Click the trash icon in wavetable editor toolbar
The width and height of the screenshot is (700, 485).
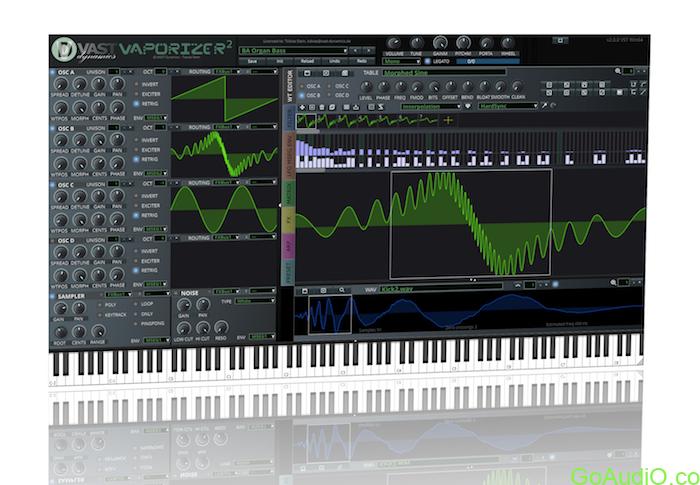click(322, 107)
